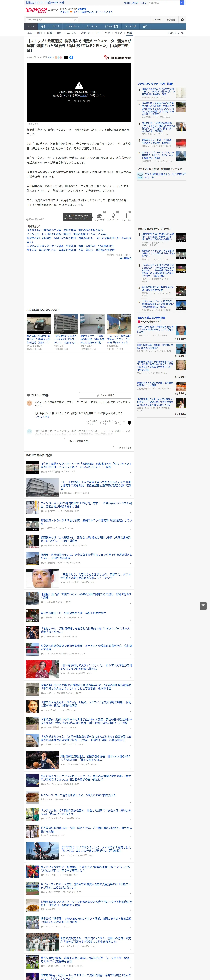Image resolution: width=210 pixels, height=980 pixels.
Task: Click the keyword search magnifier icon
Action: tap(75, 20)
